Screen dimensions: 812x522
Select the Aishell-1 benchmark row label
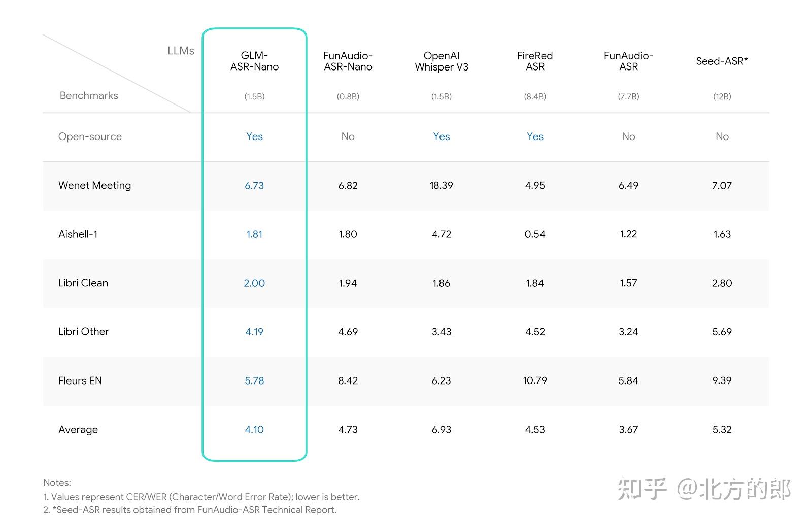[x=78, y=234]
